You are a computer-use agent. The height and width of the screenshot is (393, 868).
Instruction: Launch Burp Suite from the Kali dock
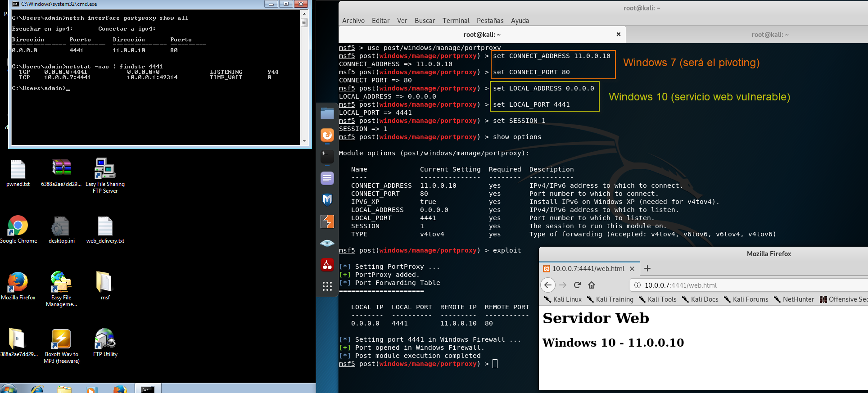click(327, 221)
